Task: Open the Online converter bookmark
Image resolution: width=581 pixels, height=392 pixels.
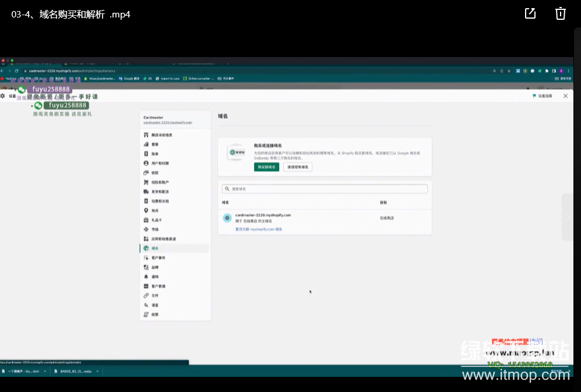Action: [199, 79]
